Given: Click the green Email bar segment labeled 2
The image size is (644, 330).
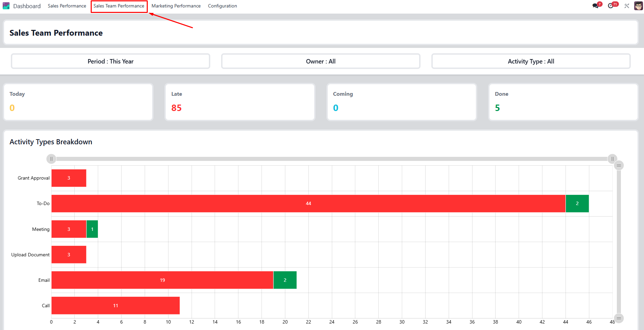Looking at the screenshot, I should click(x=285, y=280).
